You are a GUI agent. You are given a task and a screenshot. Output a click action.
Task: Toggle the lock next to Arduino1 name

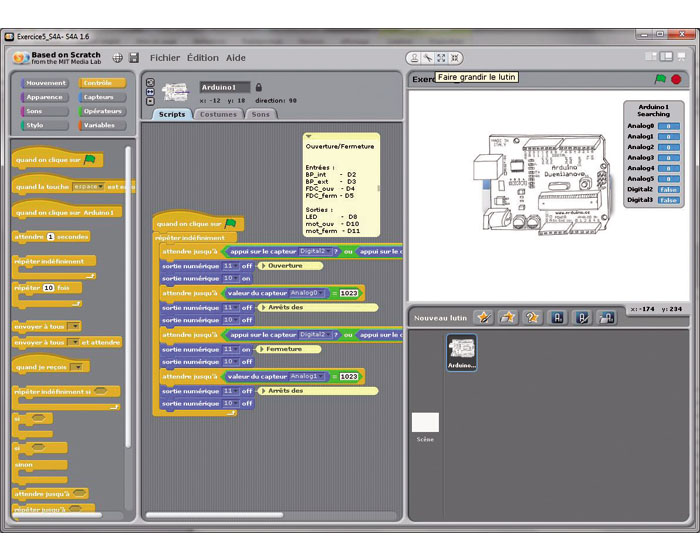(259, 87)
